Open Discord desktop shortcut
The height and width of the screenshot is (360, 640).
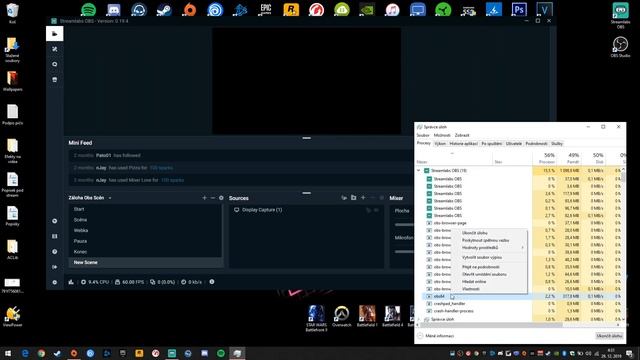[x=113, y=9]
